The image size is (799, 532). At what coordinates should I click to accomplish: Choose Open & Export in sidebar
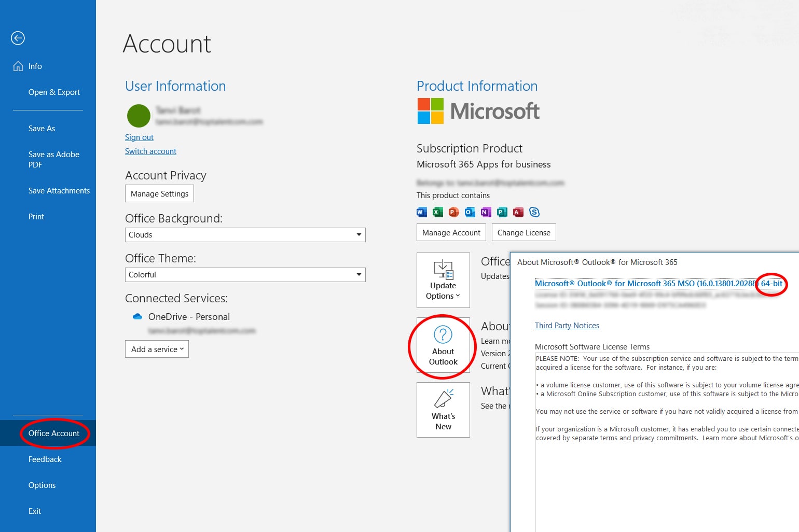[54, 92]
